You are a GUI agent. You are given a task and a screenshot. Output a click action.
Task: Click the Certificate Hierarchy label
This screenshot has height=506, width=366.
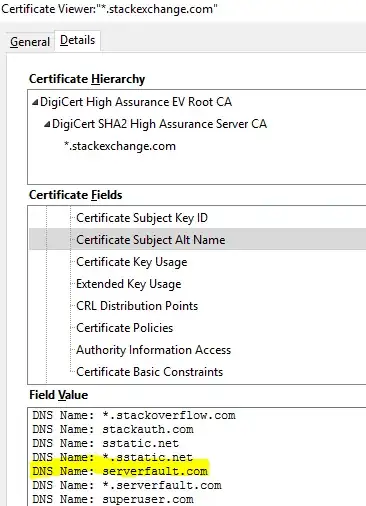coord(87,79)
